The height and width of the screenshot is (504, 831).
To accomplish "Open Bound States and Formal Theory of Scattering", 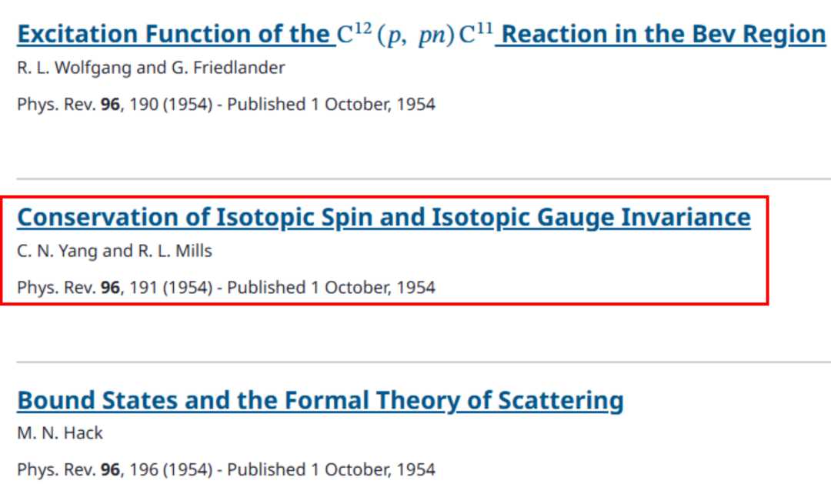I will [320, 401].
